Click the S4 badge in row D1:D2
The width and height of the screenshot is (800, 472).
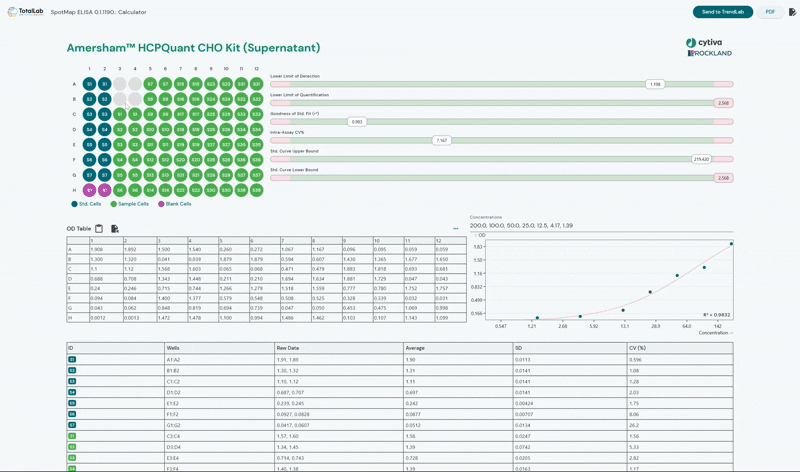[x=72, y=392]
